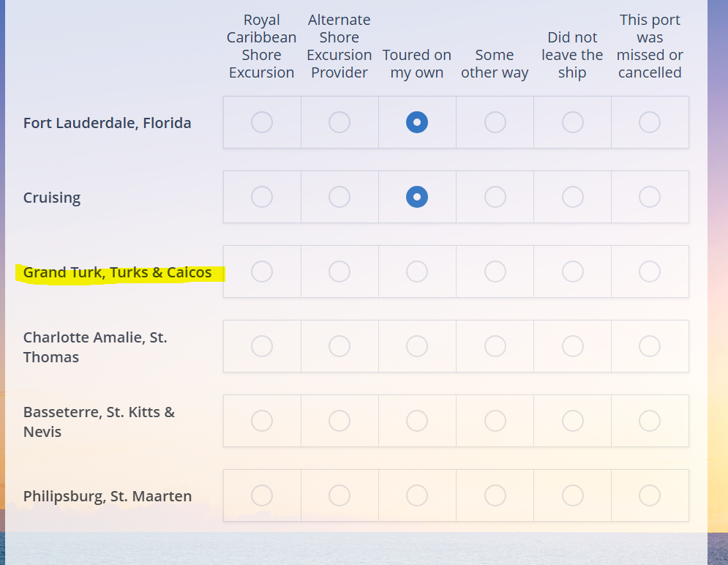Select Royal Caribbean Shore Excursion for Fort Lauderdale
728x565 pixels.
click(x=262, y=122)
